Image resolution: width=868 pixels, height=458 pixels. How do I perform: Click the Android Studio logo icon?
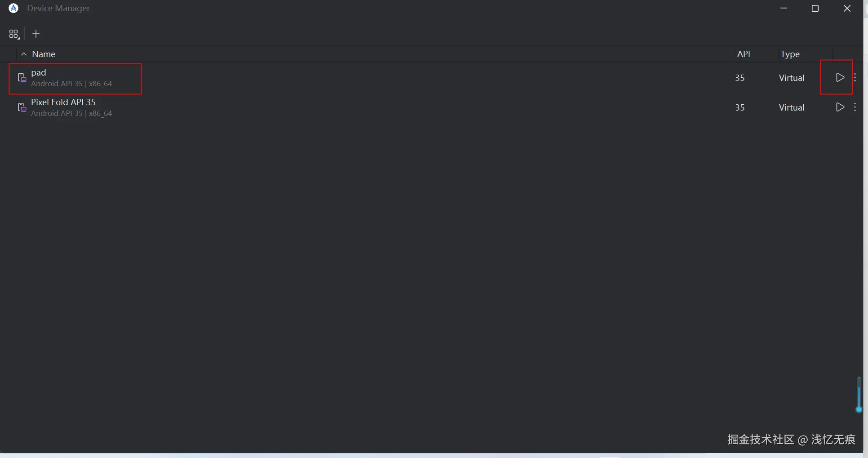[13, 8]
